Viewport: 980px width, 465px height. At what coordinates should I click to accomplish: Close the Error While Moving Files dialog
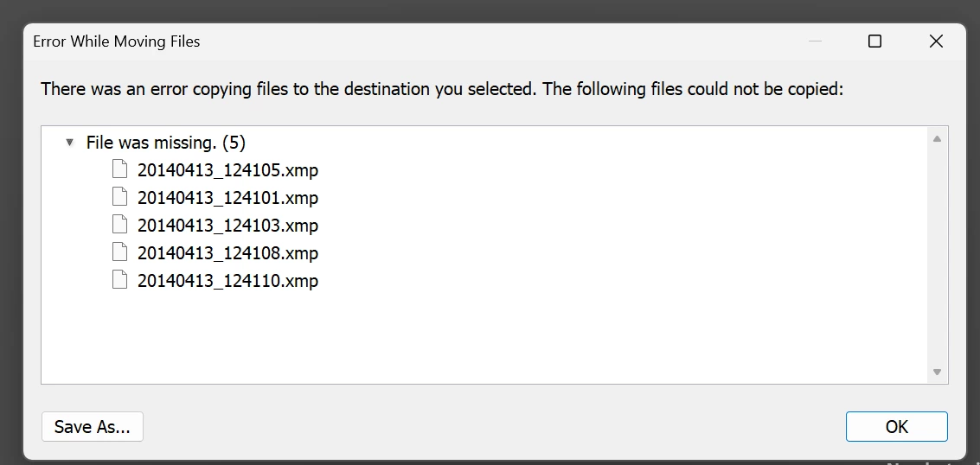pyautogui.click(x=936, y=41)
